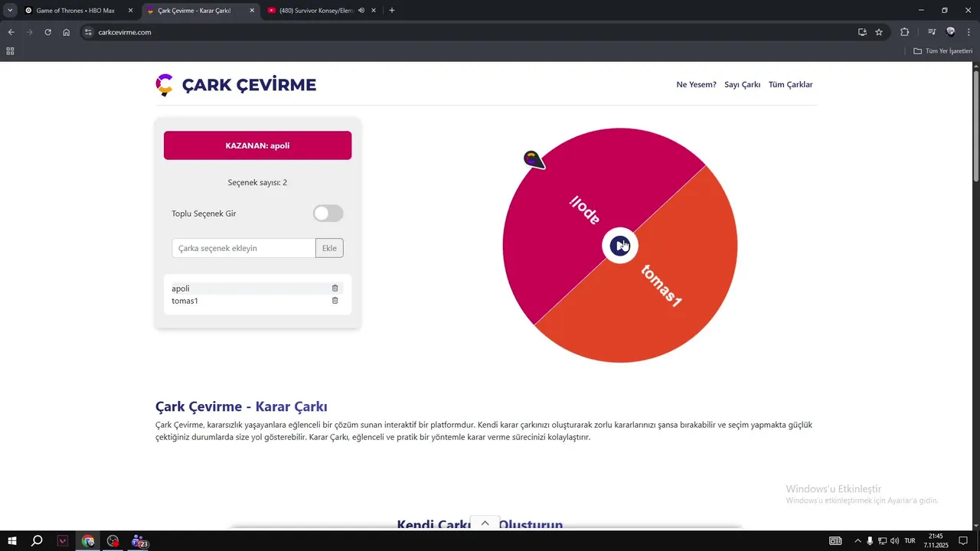The height and width of the screenshot is (551, 980).
Task: Focus the Çarka seçenek ekleyin input field
Action: [243, 248]
